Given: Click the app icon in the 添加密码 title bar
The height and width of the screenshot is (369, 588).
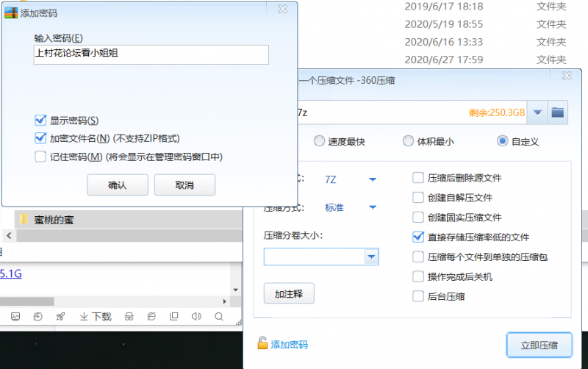Looking at the screenshot, I should 11,12.
